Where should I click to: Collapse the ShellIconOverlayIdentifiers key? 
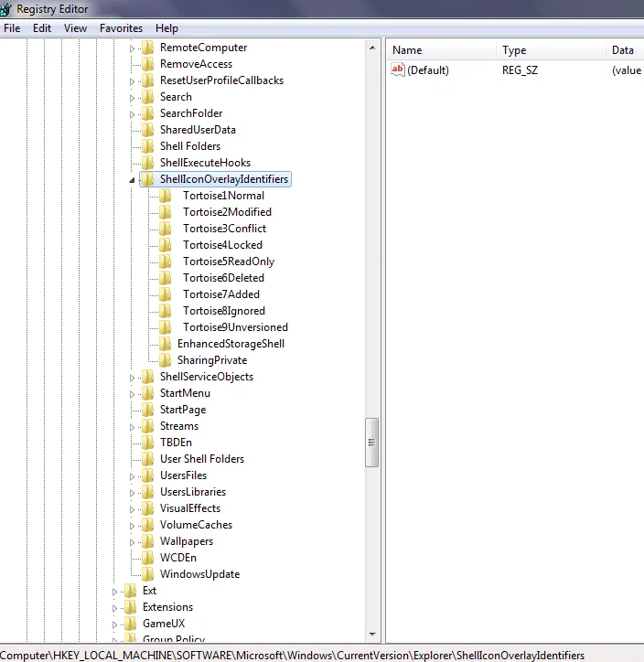tap(132, 180)
